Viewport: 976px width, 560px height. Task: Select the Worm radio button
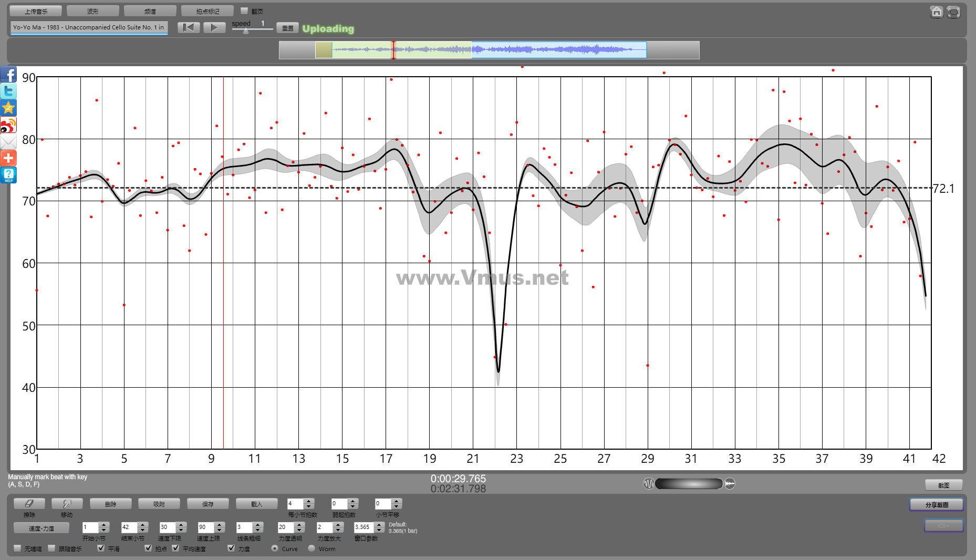coord(312,548)
